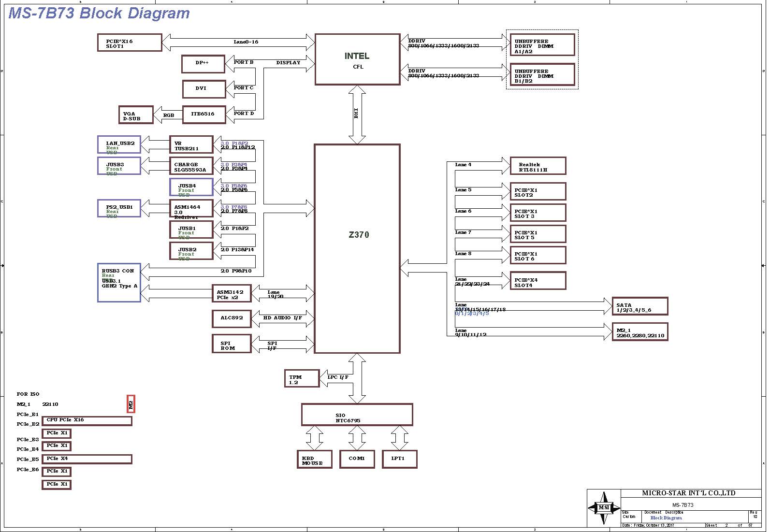Click the TPM 1.2 block
The image size is (770, 532).
pos(302,378)
